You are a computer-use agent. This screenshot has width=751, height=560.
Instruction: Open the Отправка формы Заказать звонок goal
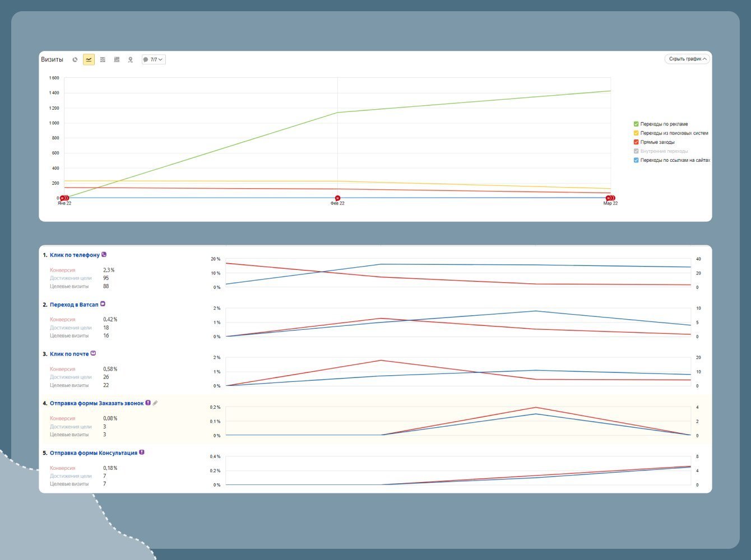(x=96, y=403)
